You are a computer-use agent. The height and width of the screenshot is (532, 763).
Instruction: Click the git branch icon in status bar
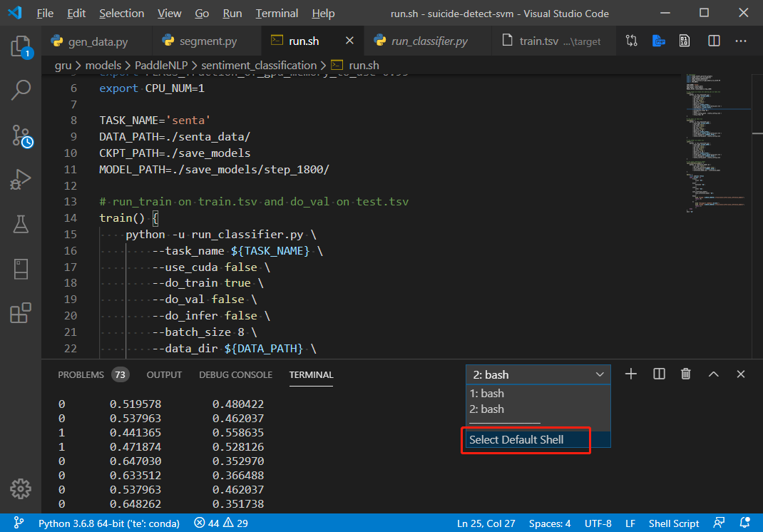[19, 523]
